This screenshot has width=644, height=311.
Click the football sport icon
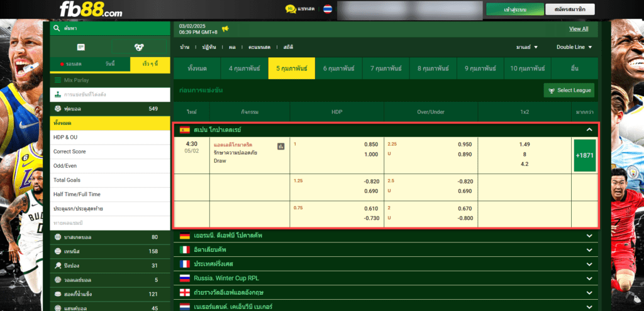point(57,109)
